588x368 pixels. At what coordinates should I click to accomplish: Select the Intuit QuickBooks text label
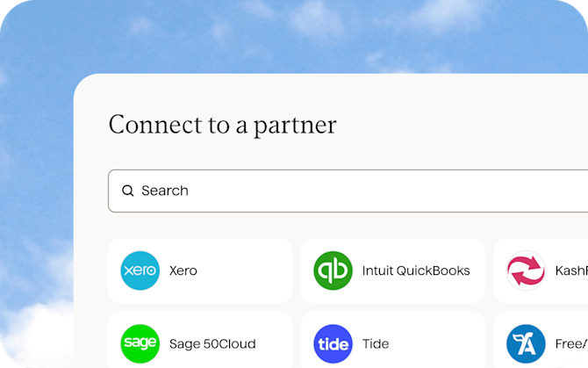point(416,271)
